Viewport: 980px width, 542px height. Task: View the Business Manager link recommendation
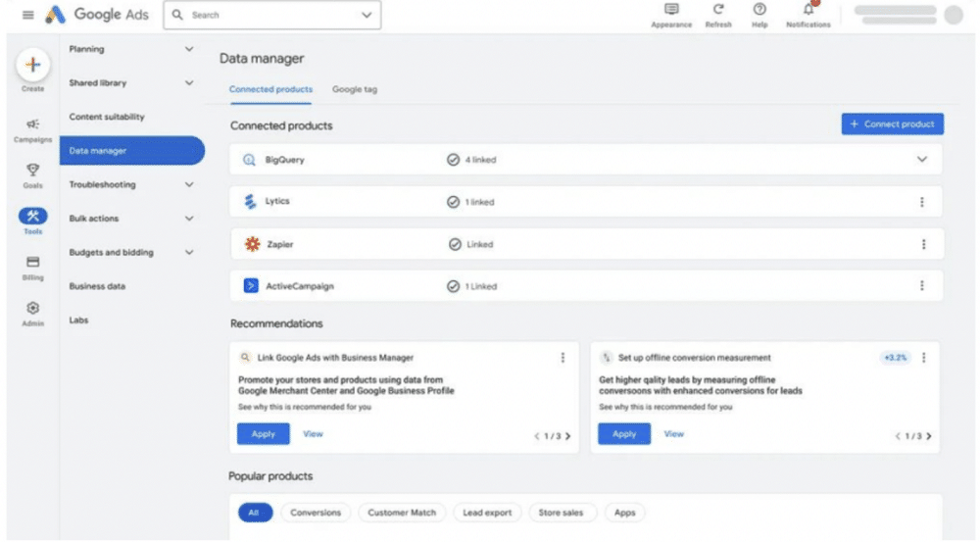pos(314,434)
